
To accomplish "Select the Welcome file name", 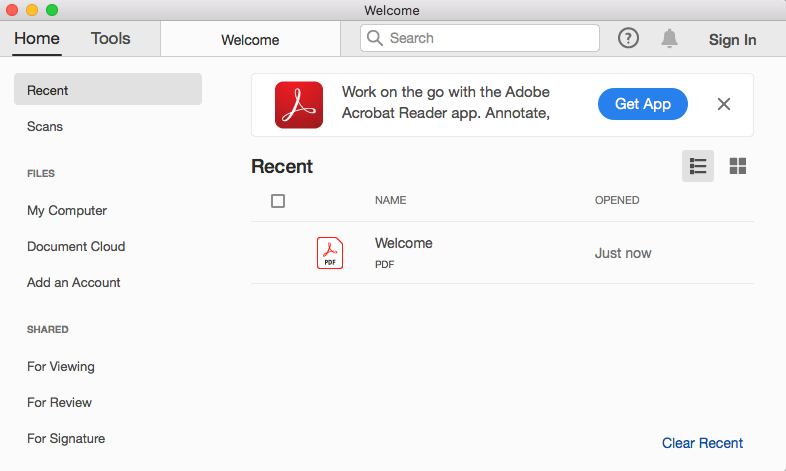I will pyautogui.click(x=404, y=243).
